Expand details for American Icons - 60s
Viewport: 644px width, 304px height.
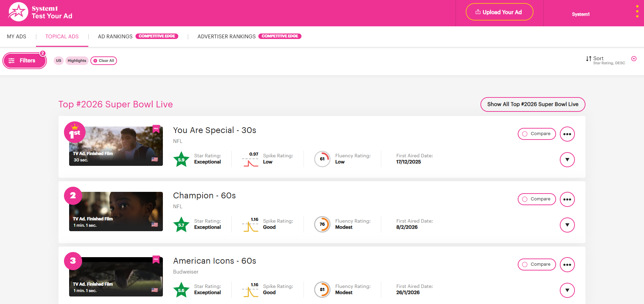(567, 290)
